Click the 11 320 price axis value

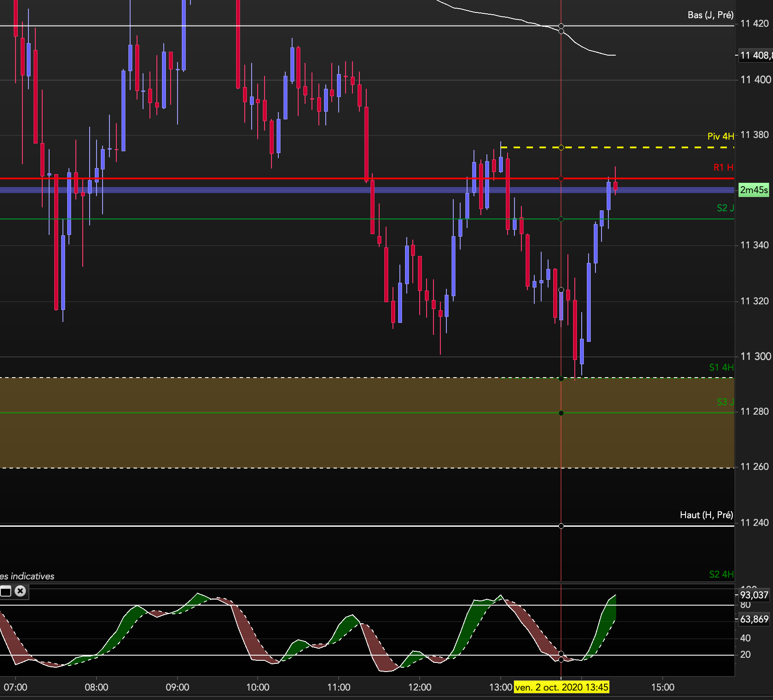754,301
